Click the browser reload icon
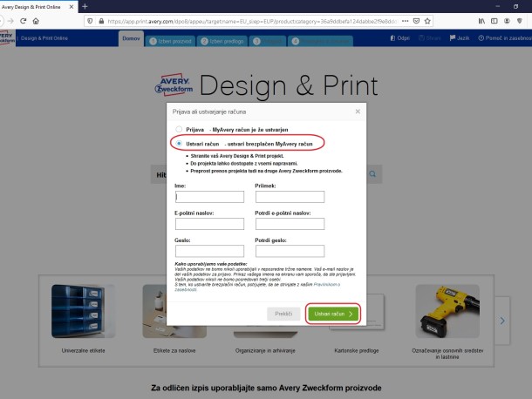 click(23, 21)
